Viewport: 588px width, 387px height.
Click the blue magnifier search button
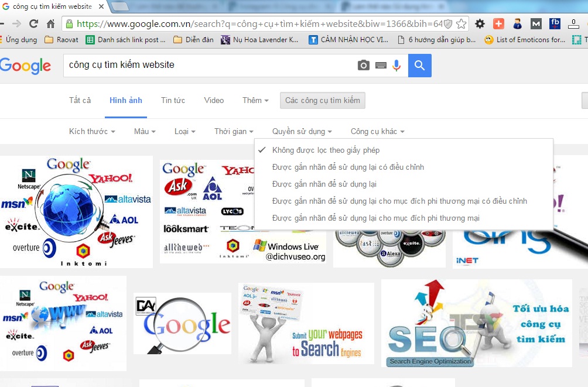(420, 65)
